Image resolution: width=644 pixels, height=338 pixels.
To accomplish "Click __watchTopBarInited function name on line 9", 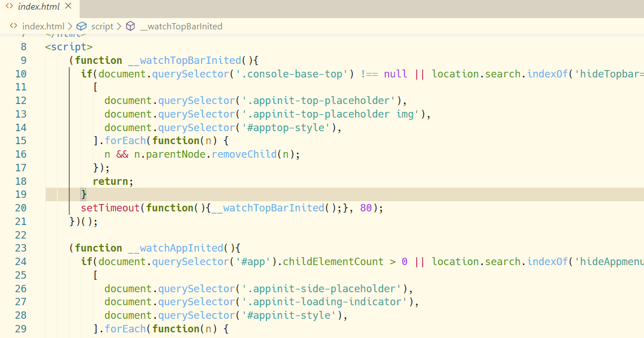I will [185, 60].
